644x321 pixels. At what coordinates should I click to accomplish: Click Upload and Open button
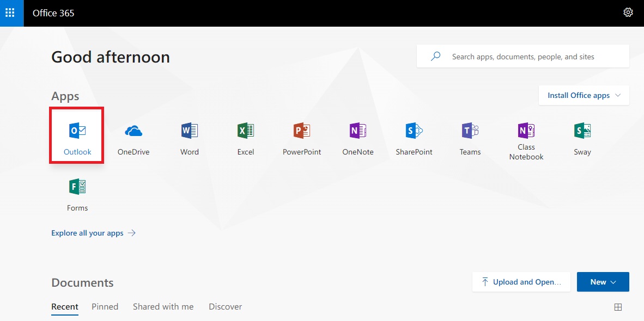pyautogui.click(x=521, y=282)
